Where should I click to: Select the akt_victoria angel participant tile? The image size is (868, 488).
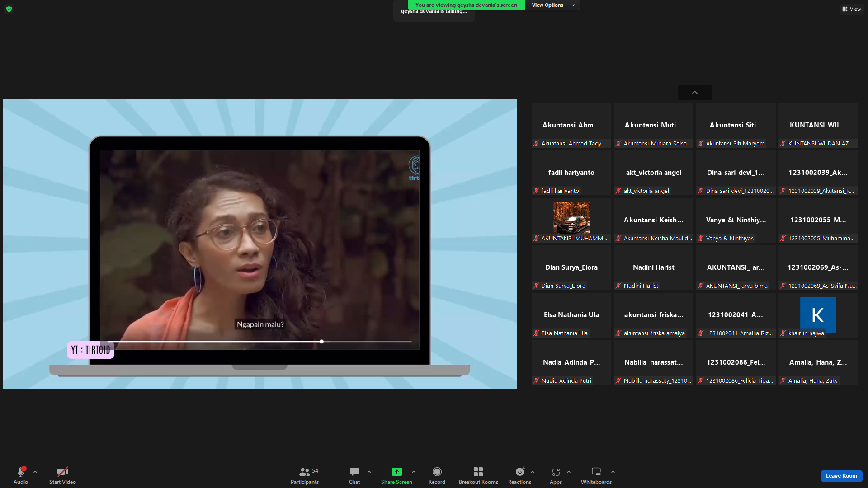(654, 173)
